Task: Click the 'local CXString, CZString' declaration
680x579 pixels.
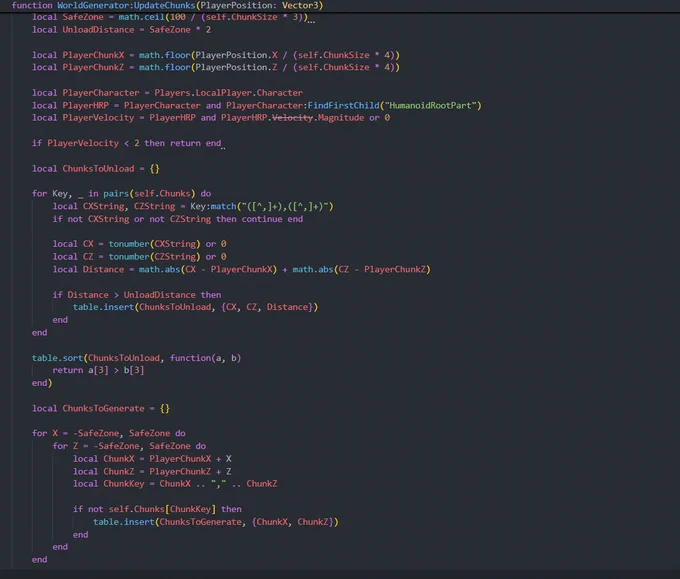Action: (x=114, y=206)
